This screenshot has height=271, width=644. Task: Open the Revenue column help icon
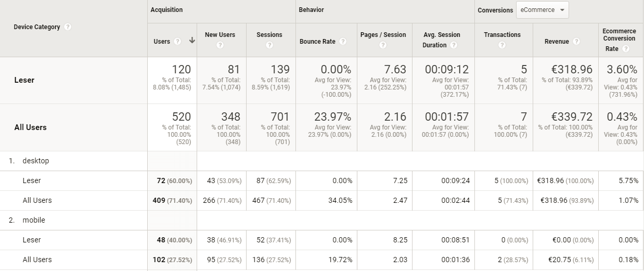(x=576, y=42)
